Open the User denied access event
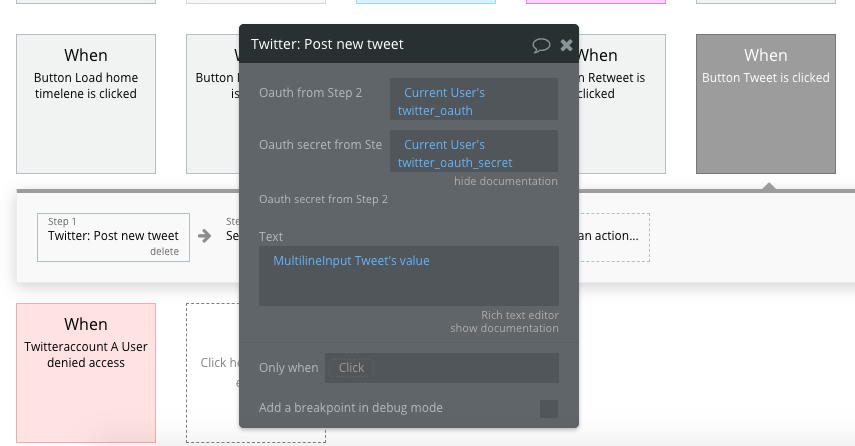Image resolution: width=855 pixels, height=446 pixels. coord(86,373)
